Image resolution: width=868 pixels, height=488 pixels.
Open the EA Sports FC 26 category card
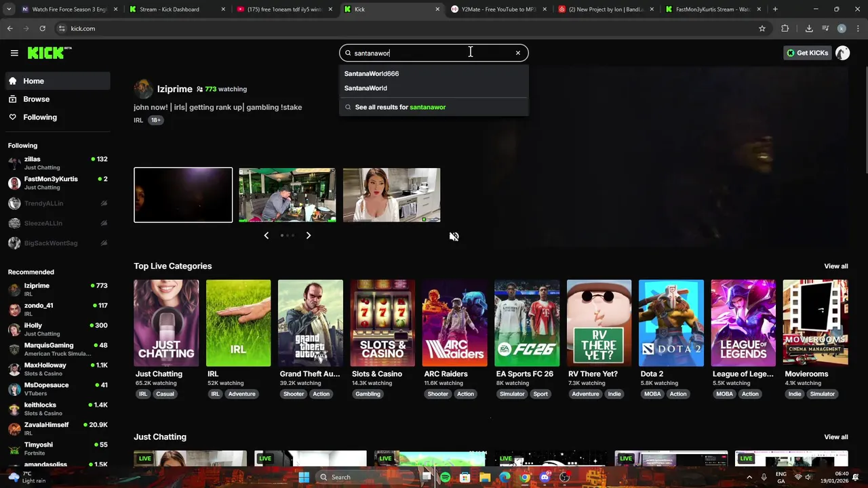coord(527,323)
